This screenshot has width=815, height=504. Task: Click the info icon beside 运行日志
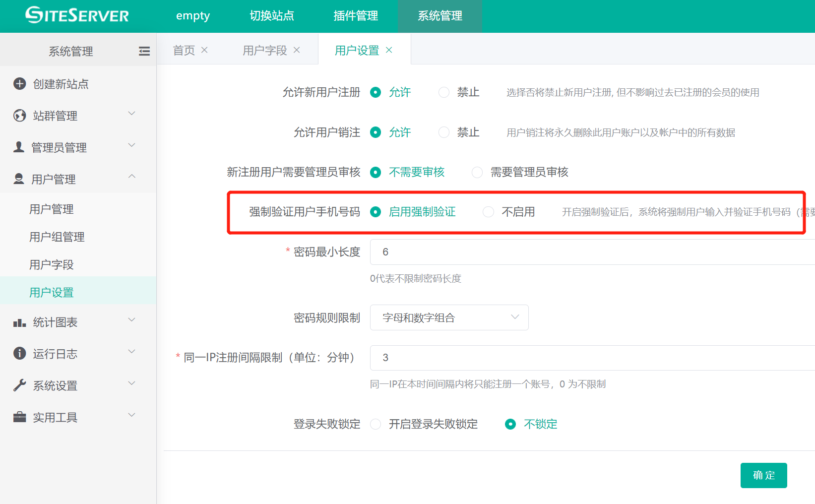[19, 353]
